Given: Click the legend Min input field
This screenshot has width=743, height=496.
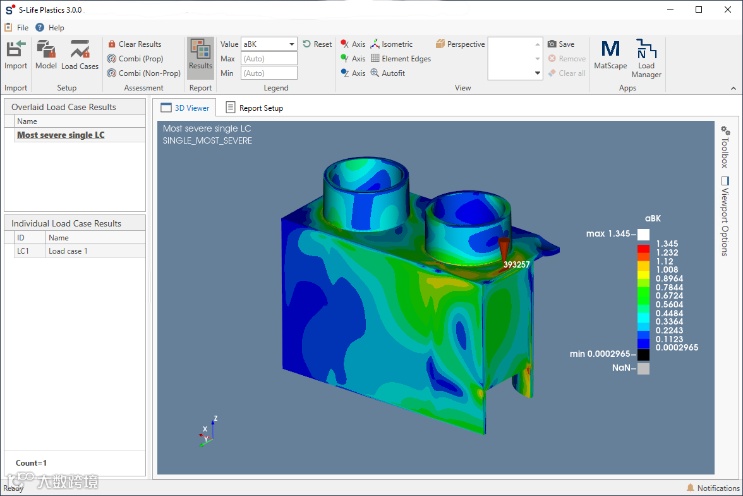Looking at the screenshot, I should (x=269, y=73).
